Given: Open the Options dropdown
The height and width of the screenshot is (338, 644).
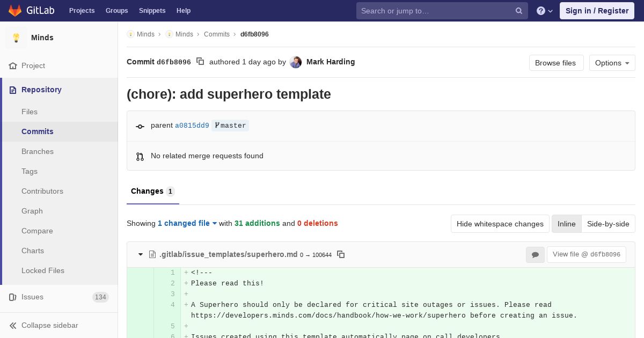Looking at the screenshot, I should point(612,63).
